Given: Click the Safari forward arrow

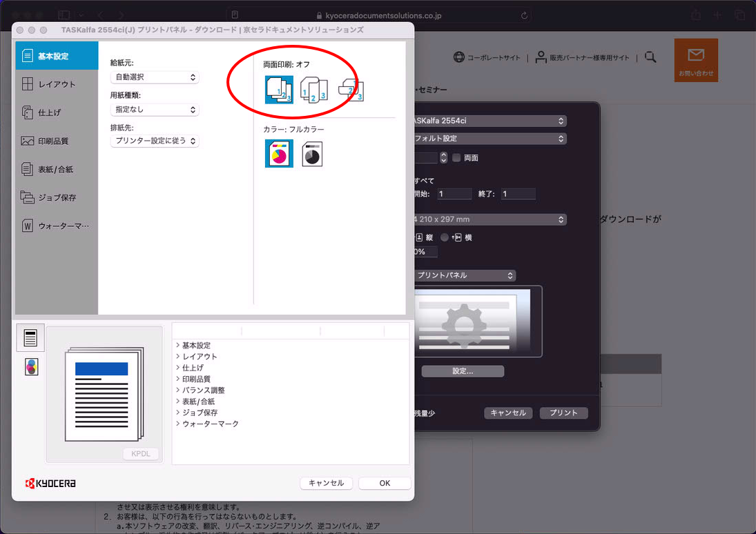Looking at the screenshot, I should tap(121, 15).
